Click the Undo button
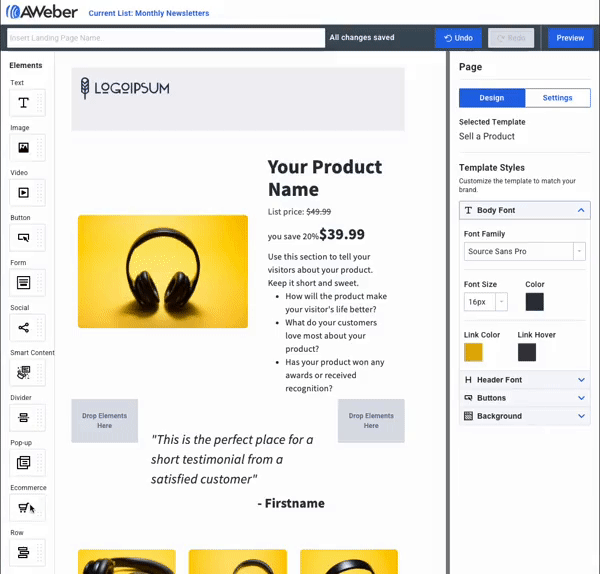This screenshot has width=600, height=574. [x=458, y=38]
